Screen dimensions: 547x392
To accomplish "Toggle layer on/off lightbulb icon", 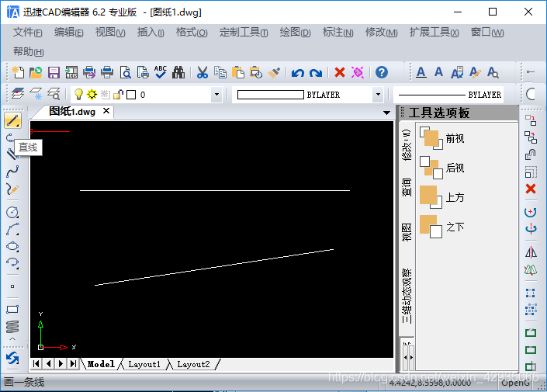I will coord(78,94).
